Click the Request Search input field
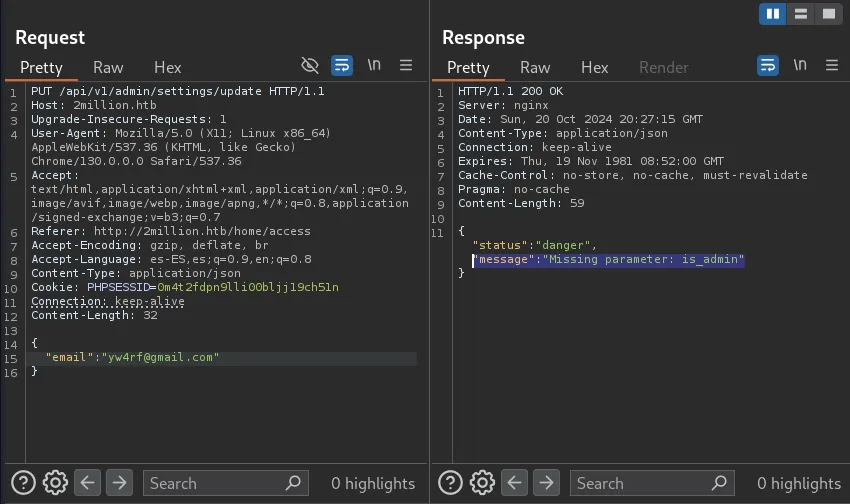The height and width of the screenshot is (504, 850). coord(215,483)
